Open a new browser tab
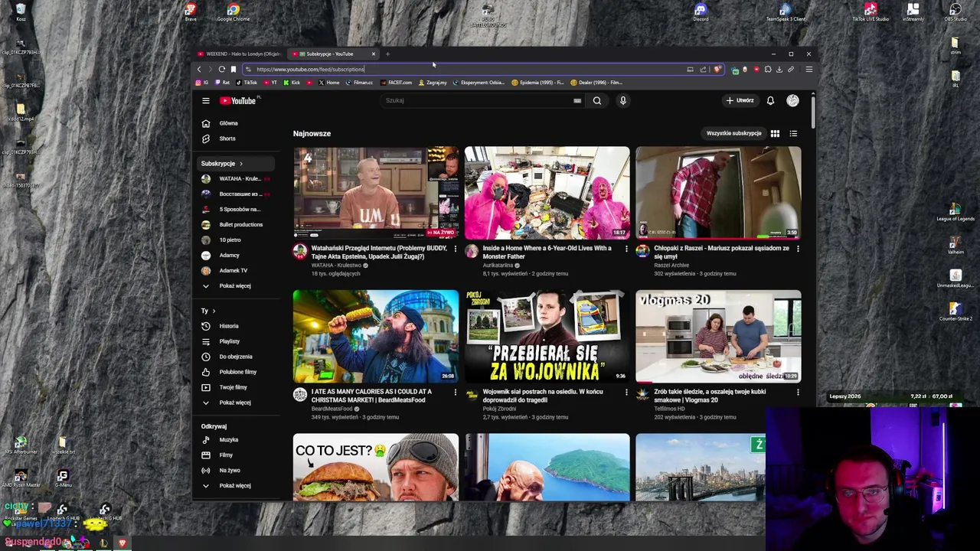 click(x=387, y=54)
